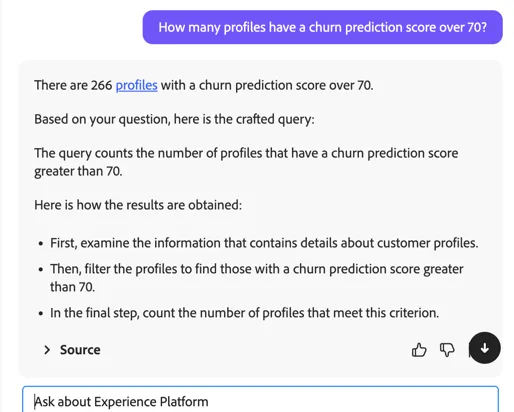Click the black scroll-to-bottom arrow button

coord(484,348)
